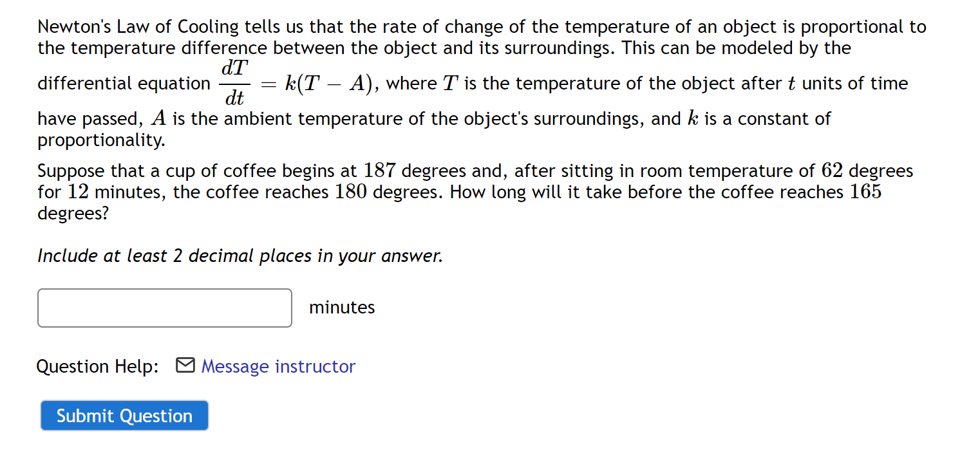The height and width of the screenshot is (475, 980).
Task: Click the number 165 in the question text
Action: 866,191
